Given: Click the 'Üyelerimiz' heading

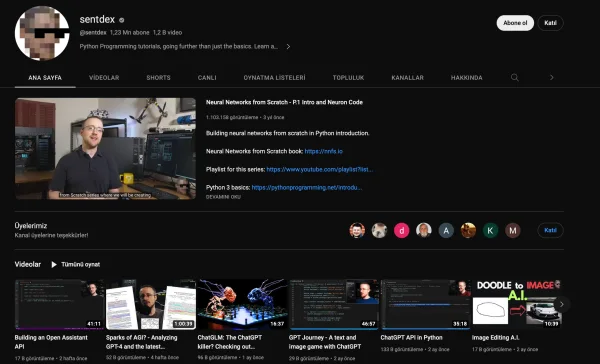Looking at the screenshot, I should point(31,226).
